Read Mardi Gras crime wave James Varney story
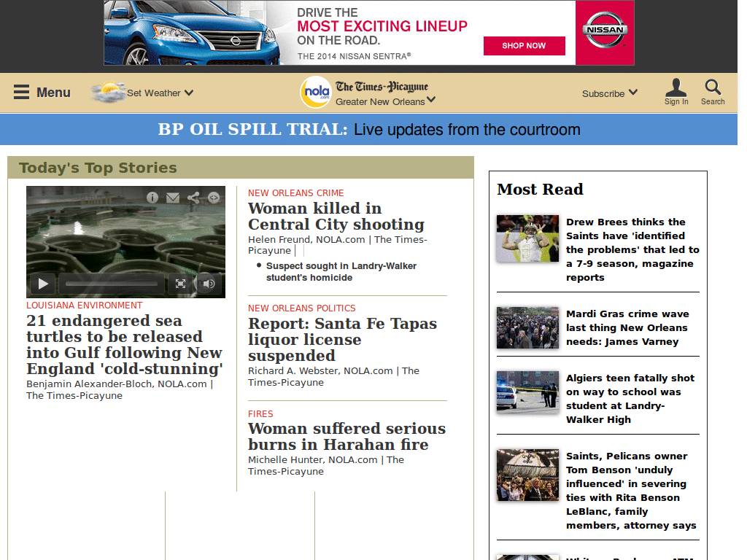Image resolution: width=747 pixels, height=560 pixels. coord(627,327)
